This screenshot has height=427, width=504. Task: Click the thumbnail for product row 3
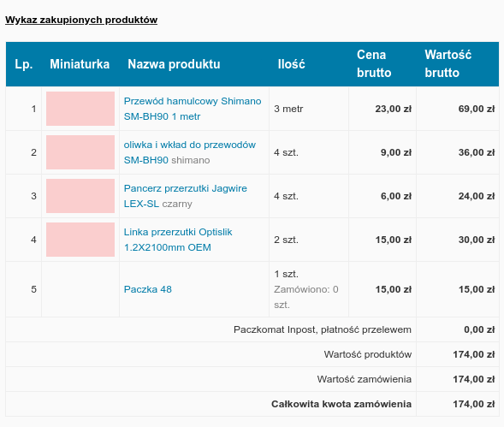[80, 196]
